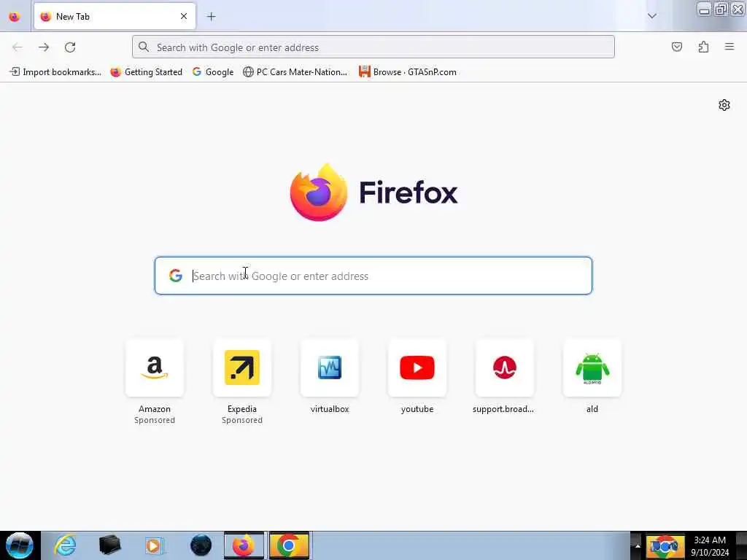The image size is (747, 560).
Task: Click the address bar search field
Action: pyautogui.click(x=373, y=47)
